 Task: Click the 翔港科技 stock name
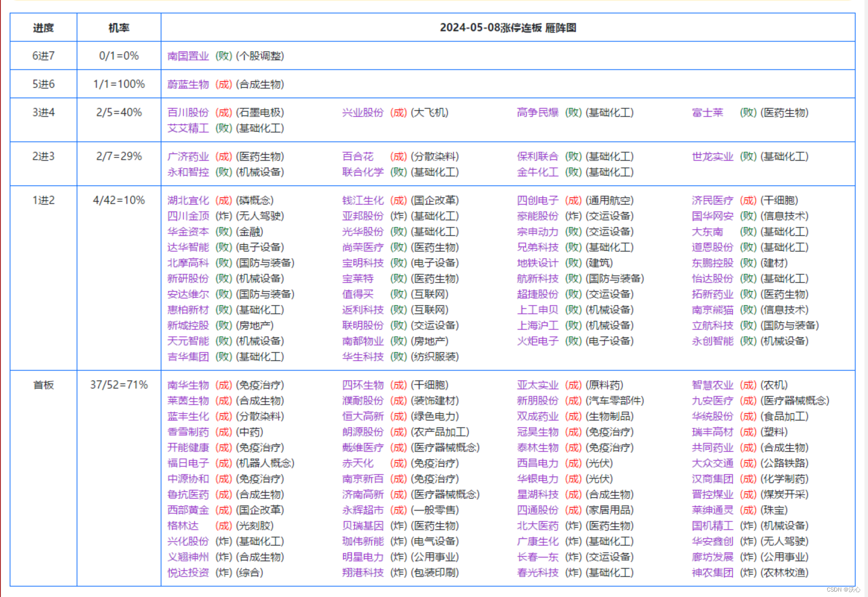(363, 573)
